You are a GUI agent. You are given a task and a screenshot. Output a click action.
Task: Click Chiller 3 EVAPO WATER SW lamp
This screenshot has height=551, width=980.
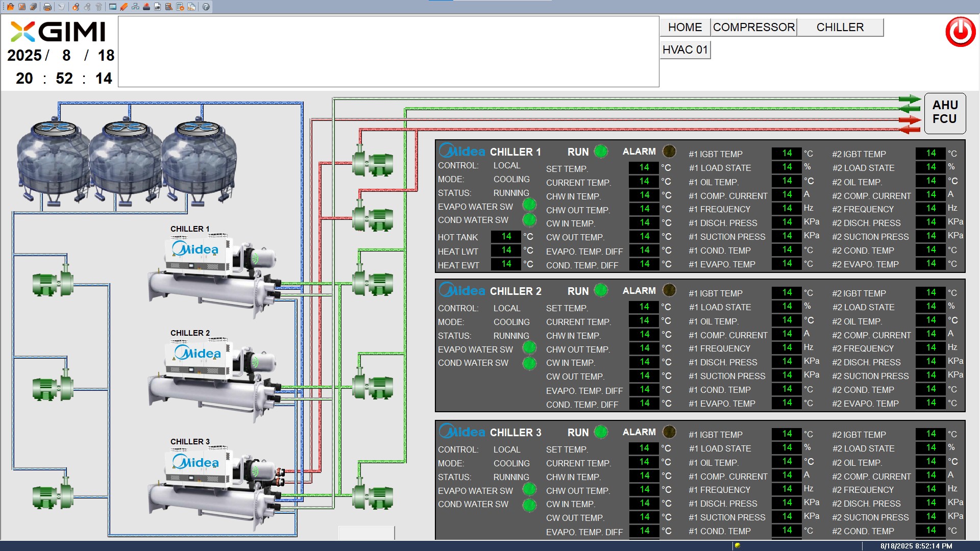(529, 489)
